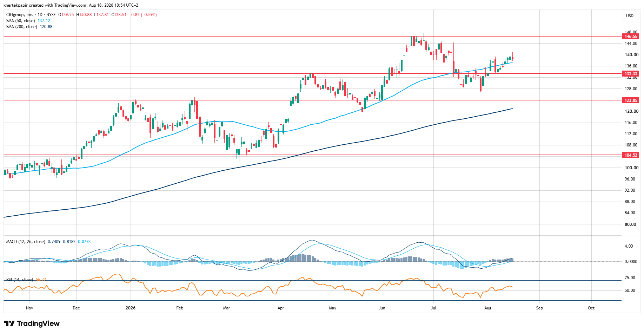The width and height of the screenshot is (644, 334).
Task: Click the 80.00 price axis tick
Action: pyautogui.click(x=630, y=224)
